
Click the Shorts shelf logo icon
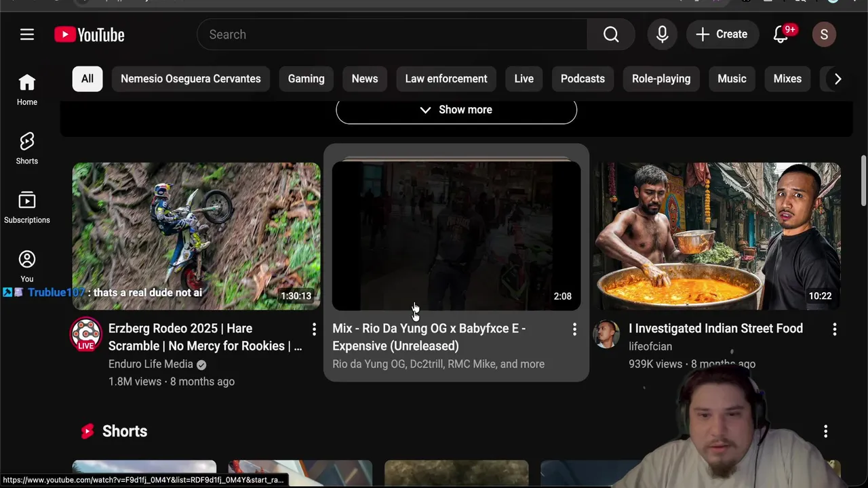(87, 431)
